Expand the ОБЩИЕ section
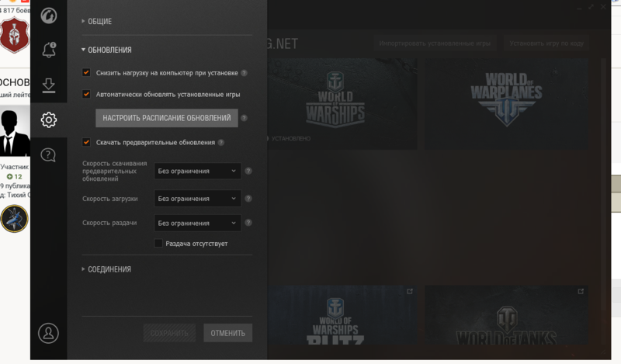Viewport: 621px width, 364px height. click(x=96, y=22)
